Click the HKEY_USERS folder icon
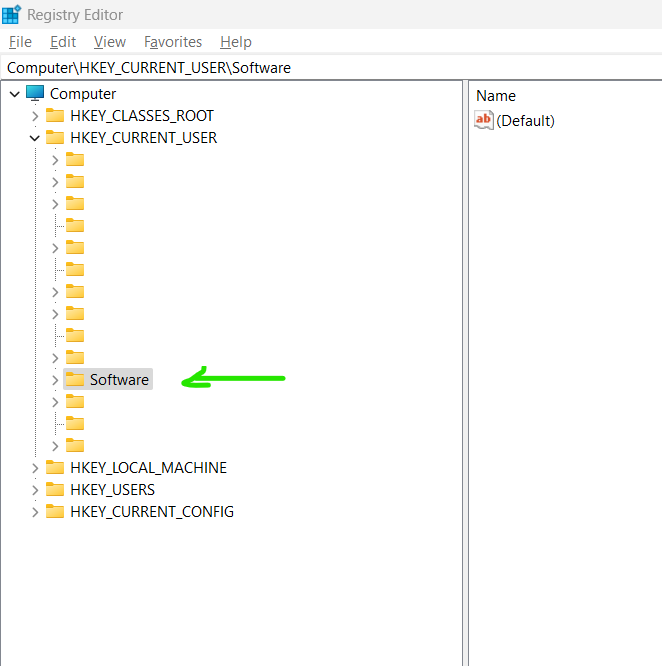Screen dimensions: 662x666 pos(55,489)
